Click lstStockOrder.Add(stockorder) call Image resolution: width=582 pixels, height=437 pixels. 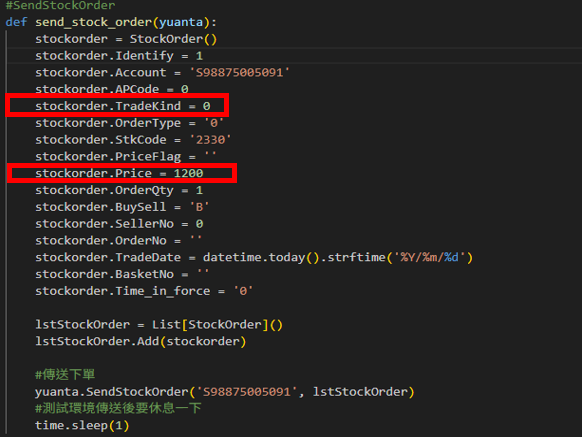[x=141, y=342]
